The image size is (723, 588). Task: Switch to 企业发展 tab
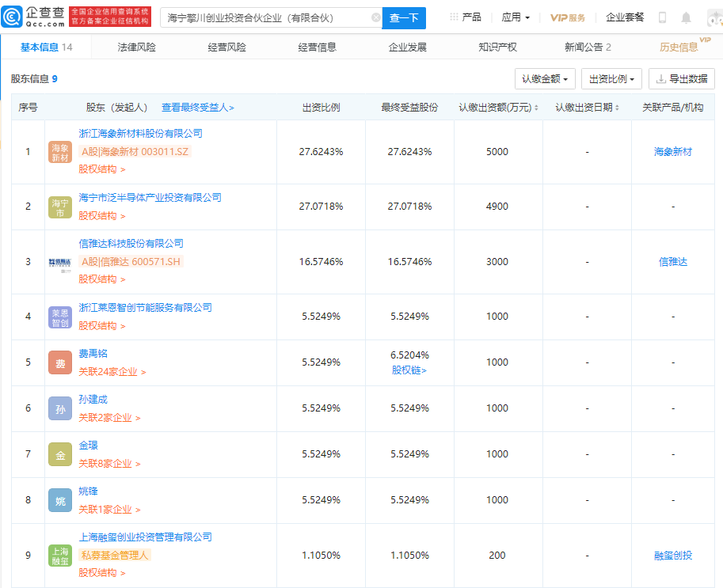coord(408,47)
